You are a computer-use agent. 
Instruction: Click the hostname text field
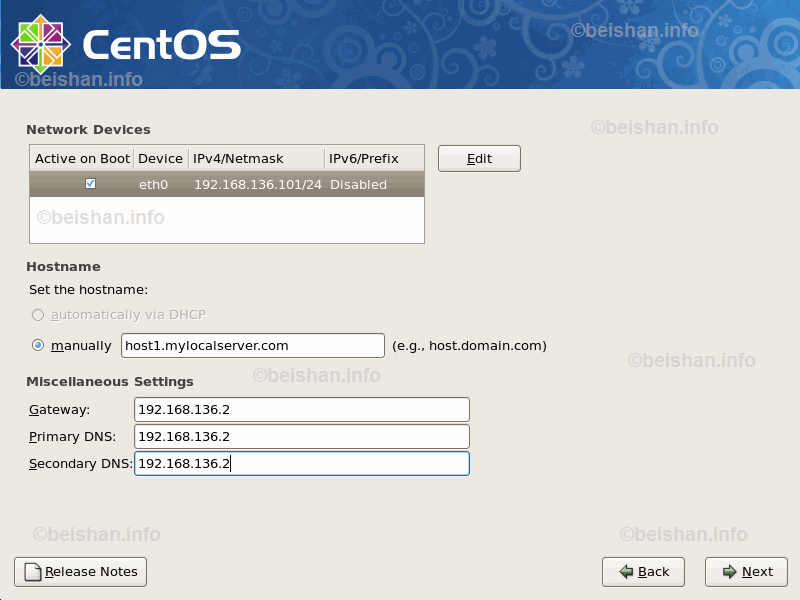coord(252,346)
